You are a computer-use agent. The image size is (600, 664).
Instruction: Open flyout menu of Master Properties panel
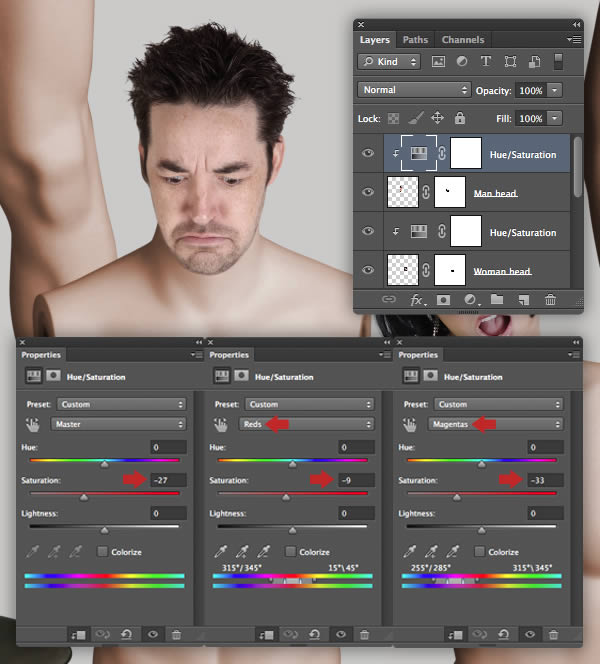(196, 354)
